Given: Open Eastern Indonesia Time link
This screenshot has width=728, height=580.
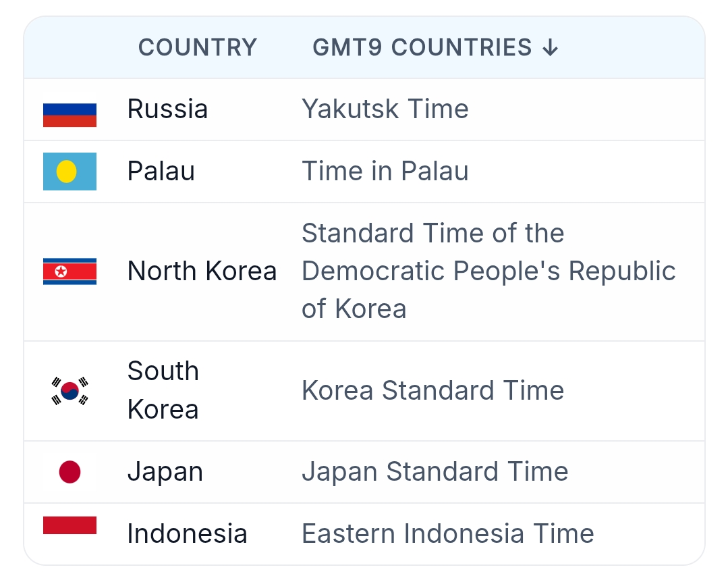Looking at the screenshot, I should coord(447,534).
